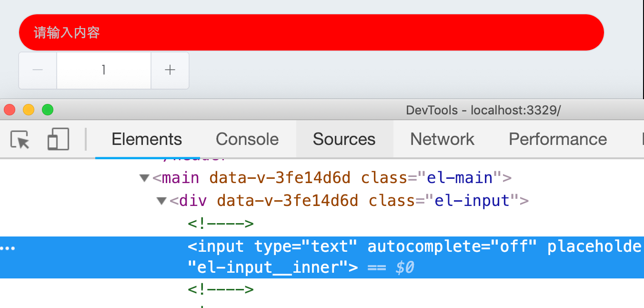644x308 pixels.
Task: Increase the number with plus button
Action: click(x=170, y=71)
